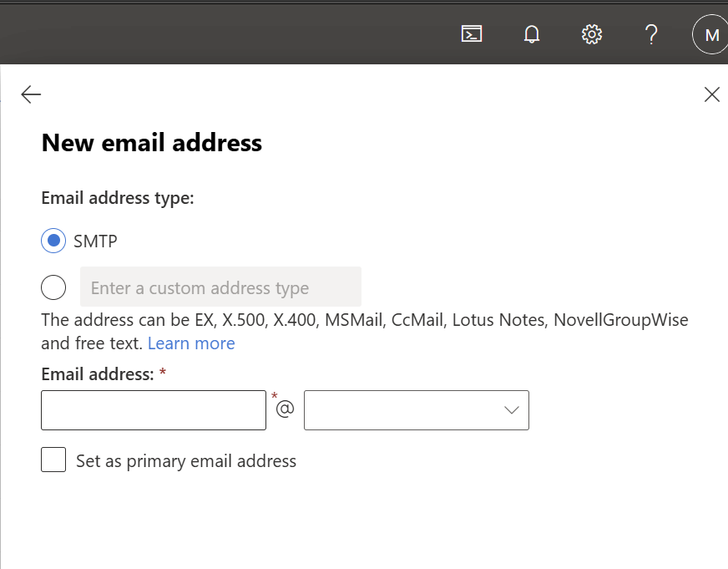Enable Set as primary email address
This screenshot has width=728, height=569.
[x=53, y=460]
